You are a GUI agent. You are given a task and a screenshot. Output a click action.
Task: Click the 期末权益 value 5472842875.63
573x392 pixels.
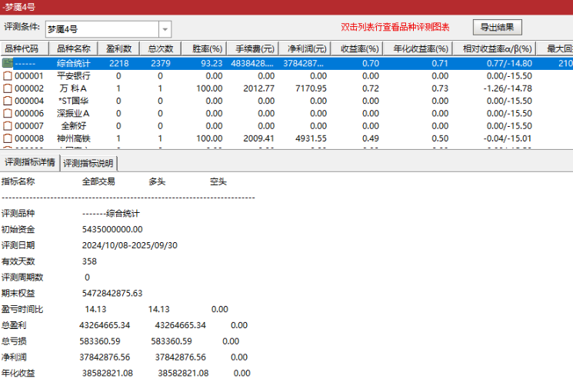click(x=112, y=294)
